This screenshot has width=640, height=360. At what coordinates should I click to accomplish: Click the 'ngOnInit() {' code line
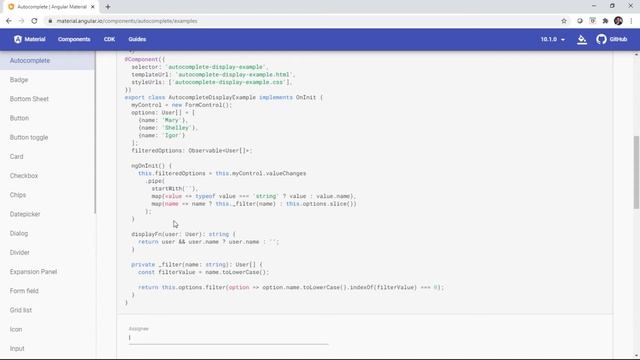point(151,166)
